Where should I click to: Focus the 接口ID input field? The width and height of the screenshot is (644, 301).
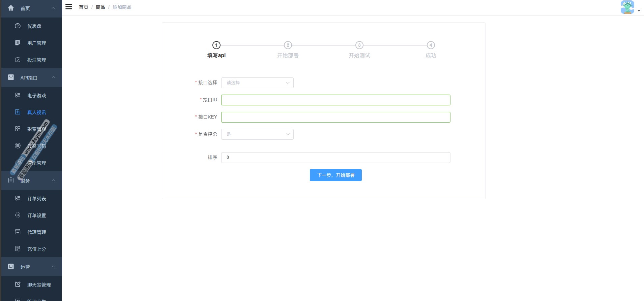click(x=335, y=100)
